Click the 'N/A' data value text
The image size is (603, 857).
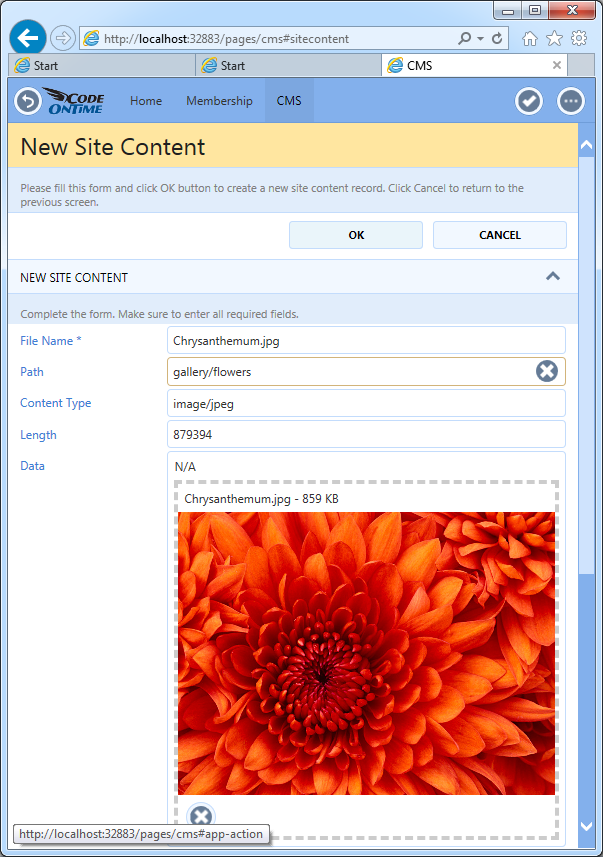185,467
